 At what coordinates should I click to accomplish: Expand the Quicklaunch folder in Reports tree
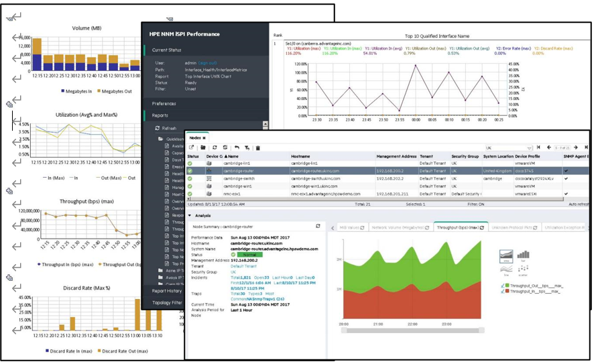tap(161, 139)
